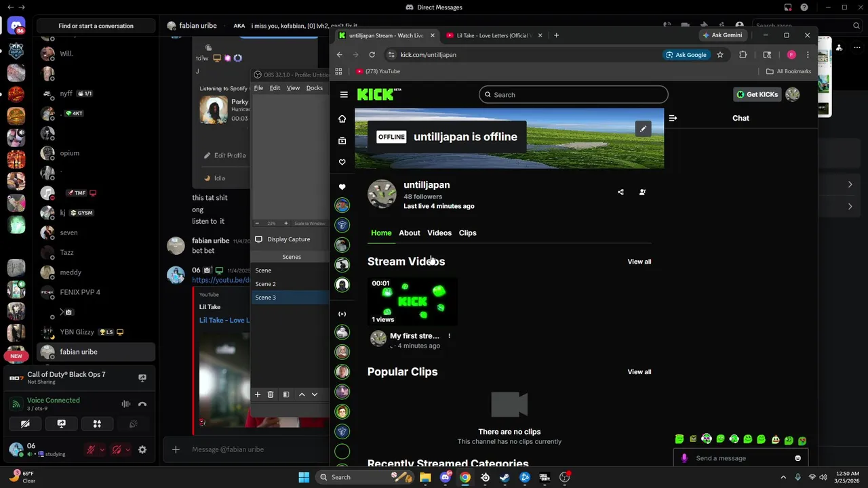Click Kick search field
This screenshot has height=488, width=868.
(x=574, y=95)
